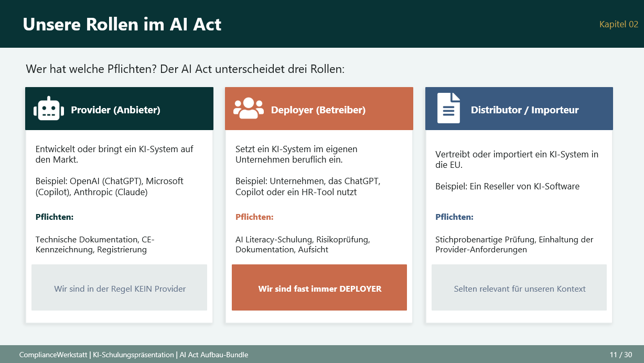Viewport: 644px width, 363px height.
Task: Select the "Deployer (Betreiber)" card heading
Action: (x=318, y=110)
